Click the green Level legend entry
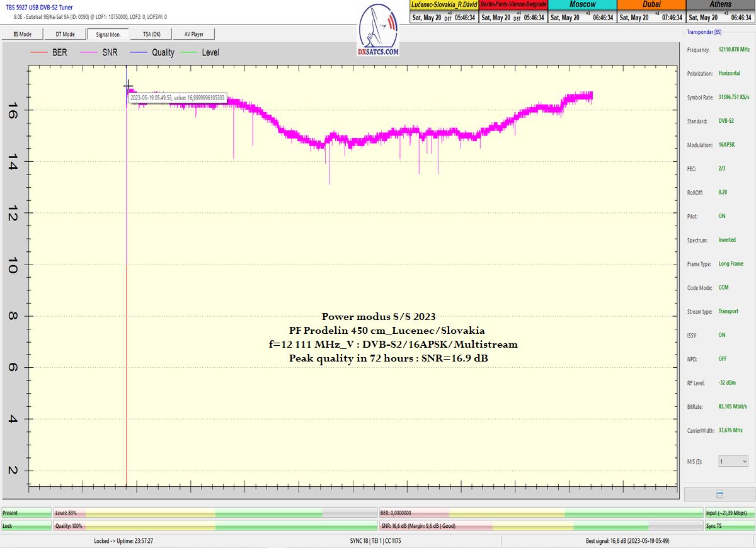 point(202,53)
